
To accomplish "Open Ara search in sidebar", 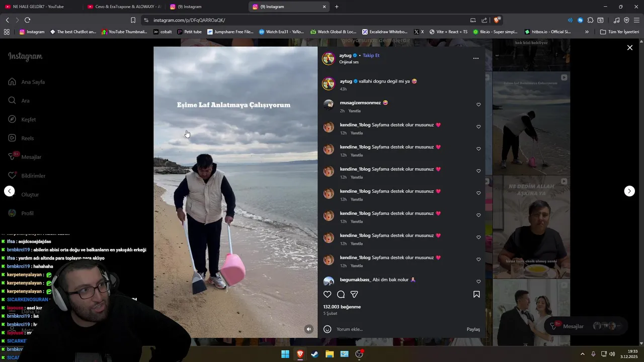I will (19, 101).
